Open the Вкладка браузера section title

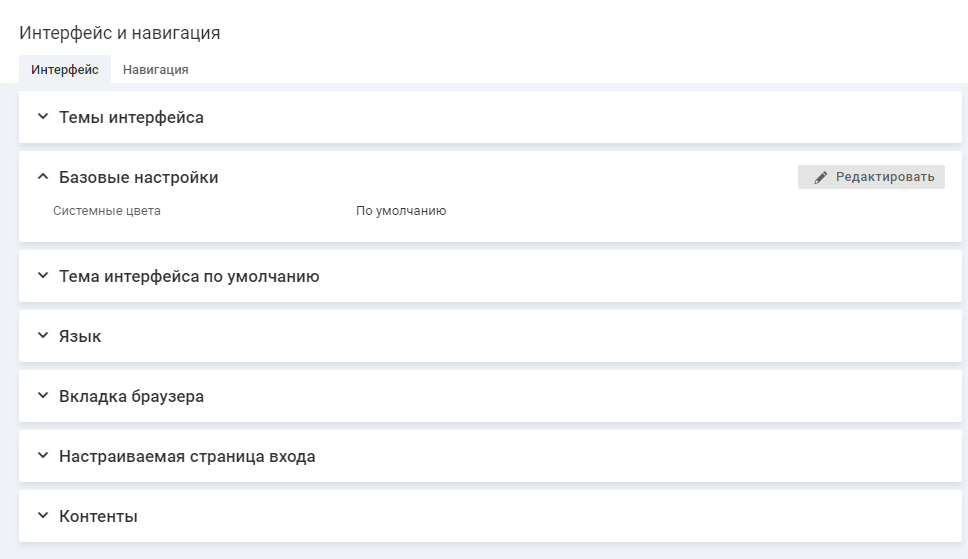tap(131, 396)
